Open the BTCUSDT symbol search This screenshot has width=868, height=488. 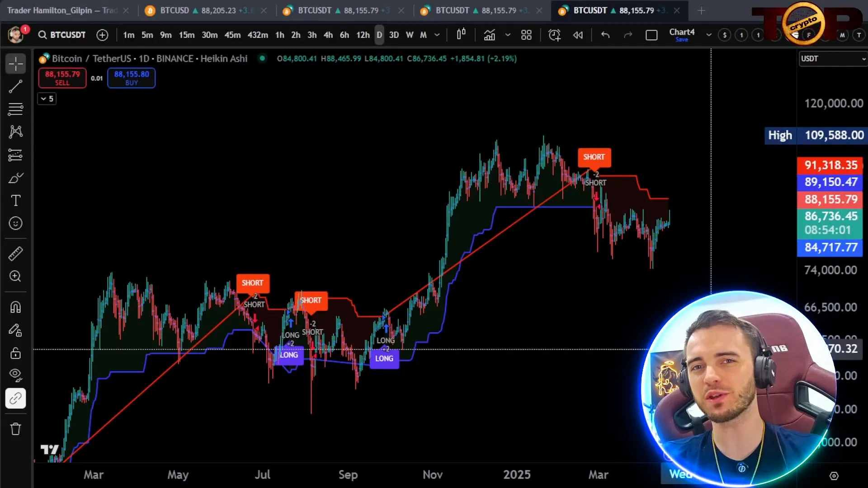(62, 35)
